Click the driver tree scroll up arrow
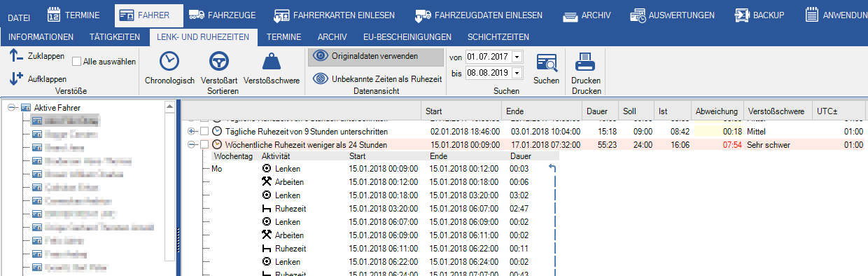The width and height of the screenshot is (868, 276). (169, 106)
